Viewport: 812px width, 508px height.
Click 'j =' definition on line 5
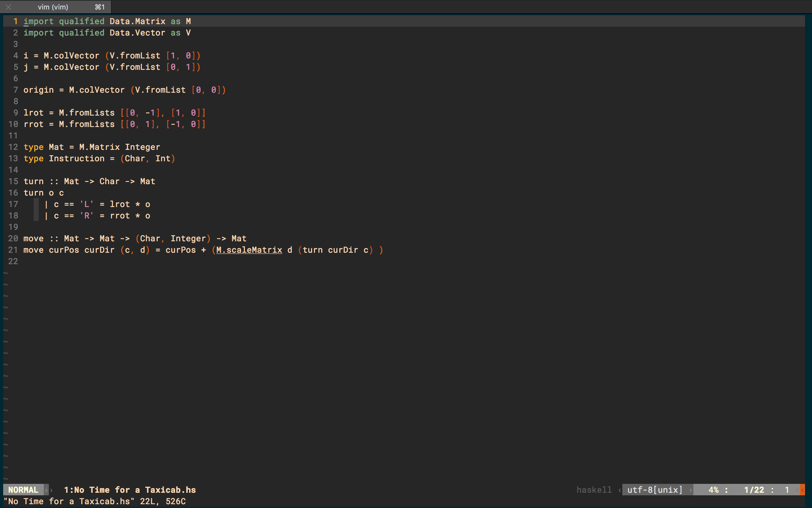tap(31, 67)
